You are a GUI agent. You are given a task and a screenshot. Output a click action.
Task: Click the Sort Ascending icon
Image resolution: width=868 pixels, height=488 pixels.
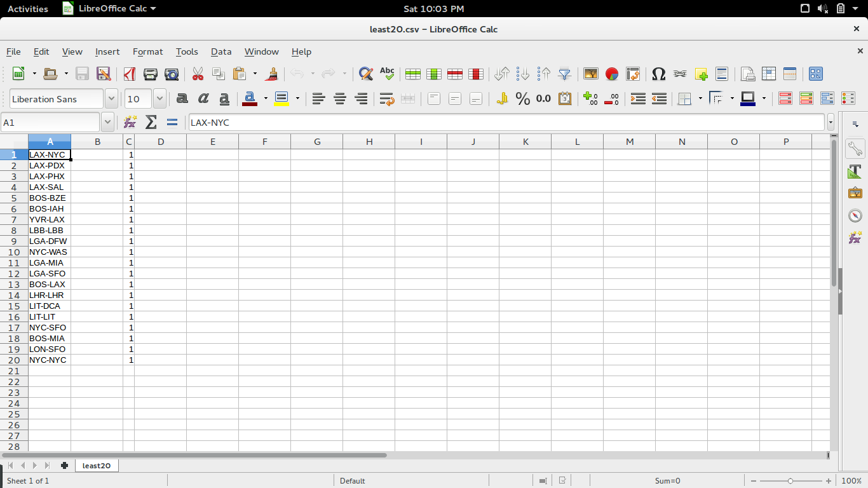tap(523, 74)
